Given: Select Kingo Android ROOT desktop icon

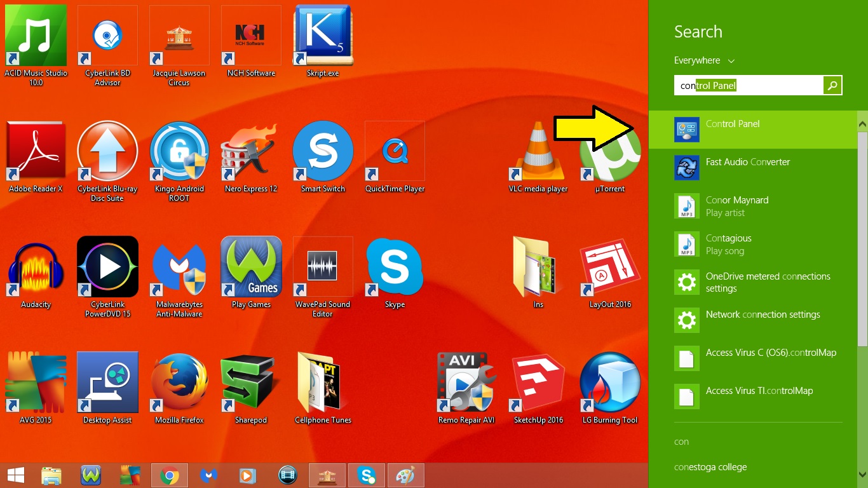Looking at the screenshot, I should [179, 151].
